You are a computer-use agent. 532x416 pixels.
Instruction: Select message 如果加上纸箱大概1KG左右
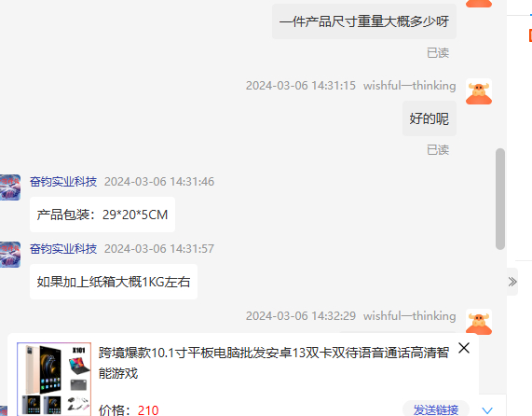pos(114,282)
